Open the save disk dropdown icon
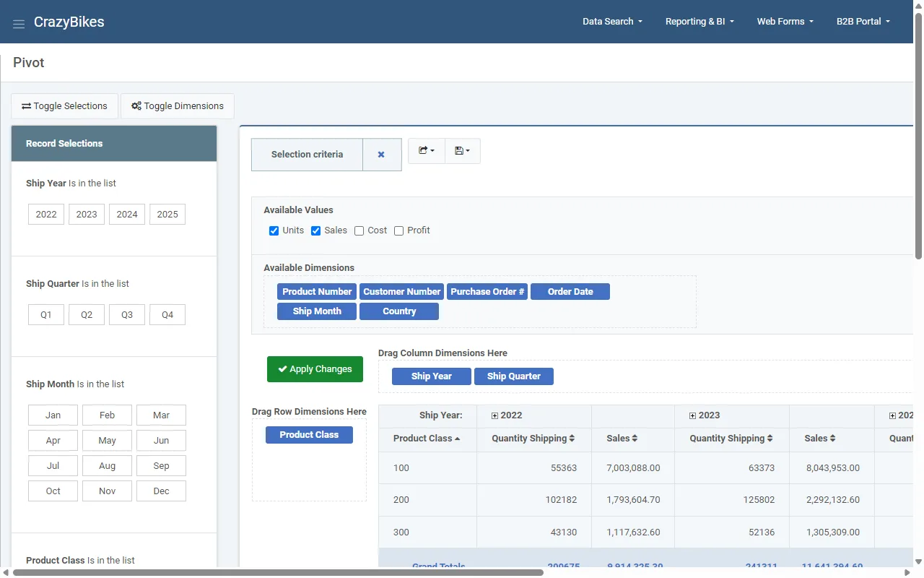The width and height of the screenshot is (924, 578). click(463, 151)
